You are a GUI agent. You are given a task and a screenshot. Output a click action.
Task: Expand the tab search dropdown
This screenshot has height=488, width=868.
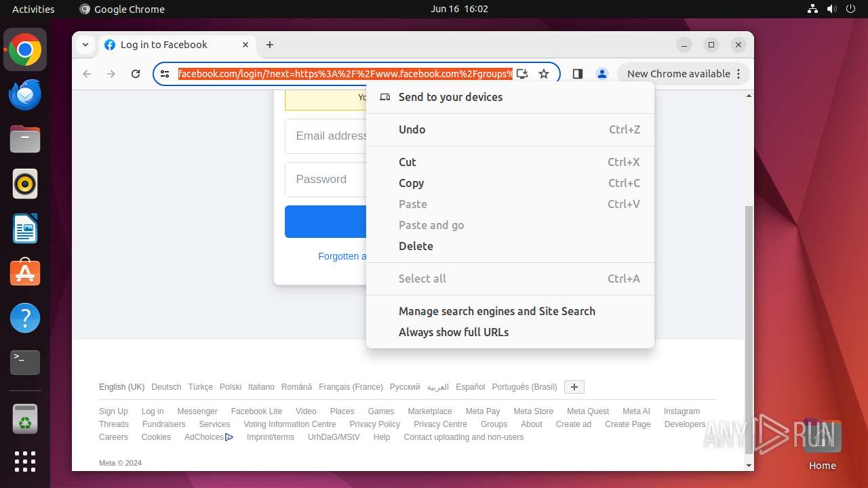click(x=85, y=45)
